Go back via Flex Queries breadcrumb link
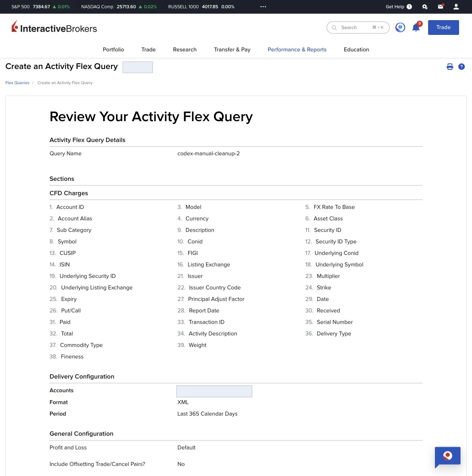The height and width of the screenshot is (476, 472). pos(17,83)
